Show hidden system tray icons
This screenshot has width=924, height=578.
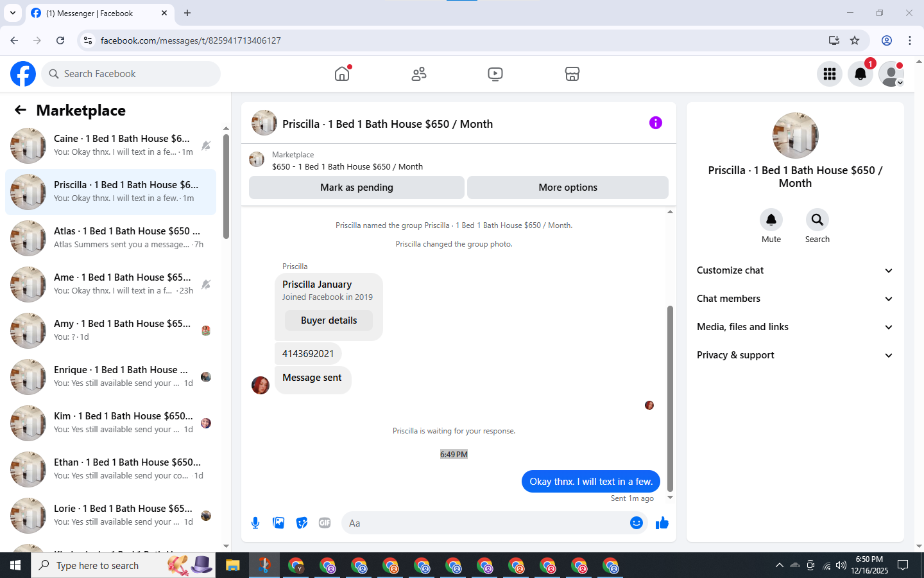click(x=779, y=566)
